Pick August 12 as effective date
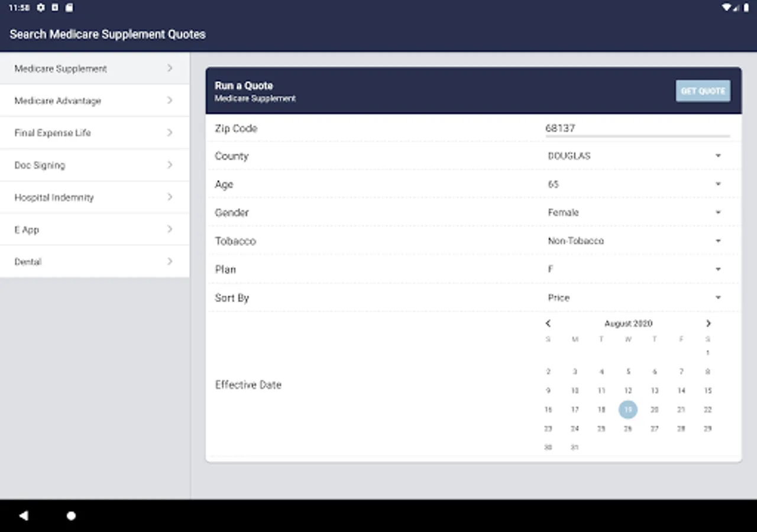 click(628, 391)
